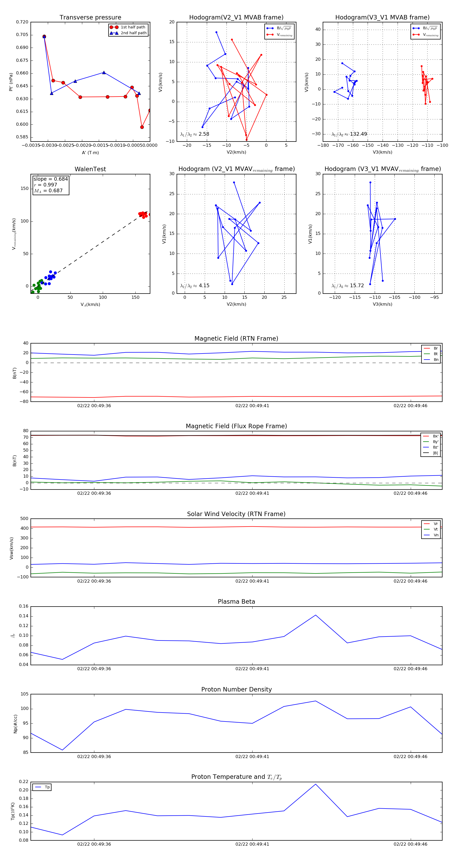Select the Bz' legend entry
The image size is (473, 868).
tap(431, 447)
